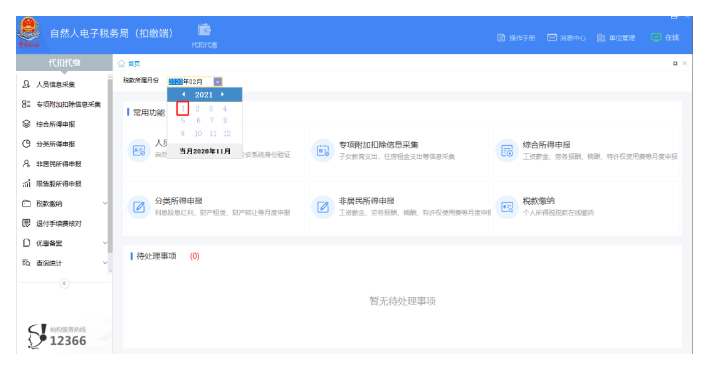Select month 9 in the picker

(x=183, y=134)
